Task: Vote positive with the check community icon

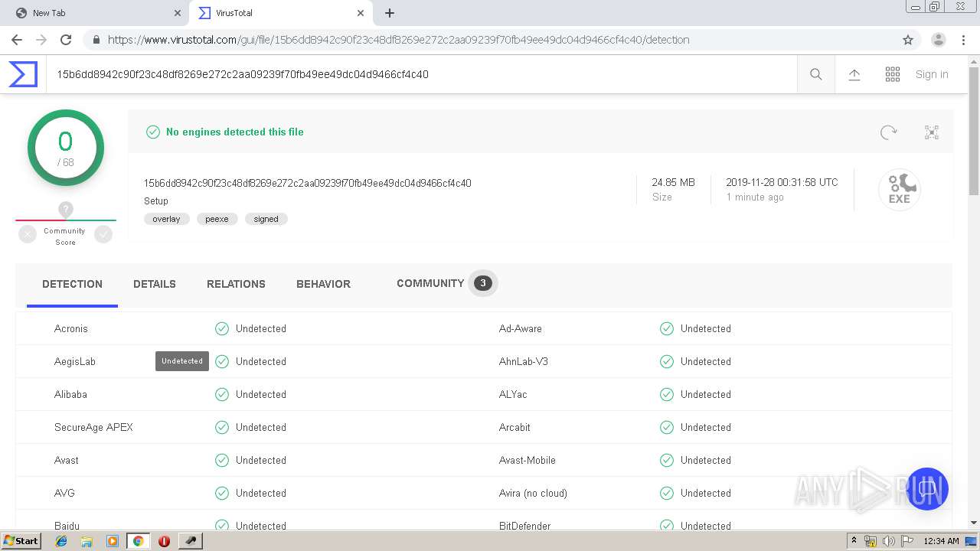Action: coord(103,235)
